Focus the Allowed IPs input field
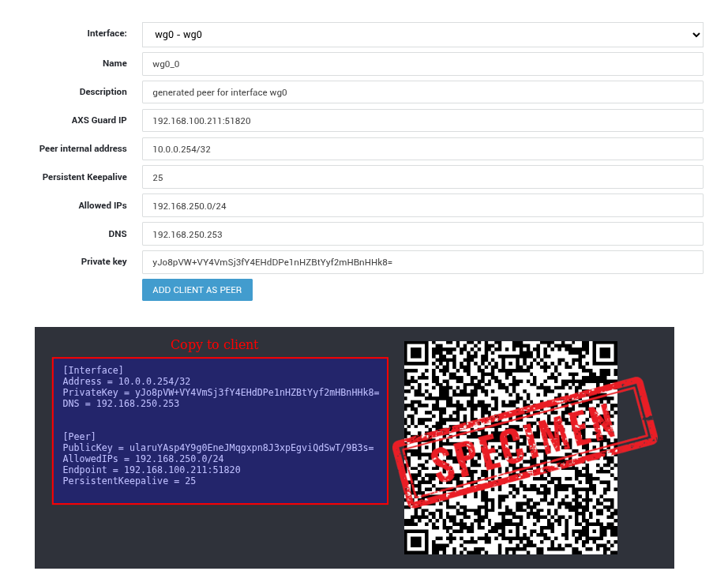This screenshot has width=728, height=571. coord(422,206)
